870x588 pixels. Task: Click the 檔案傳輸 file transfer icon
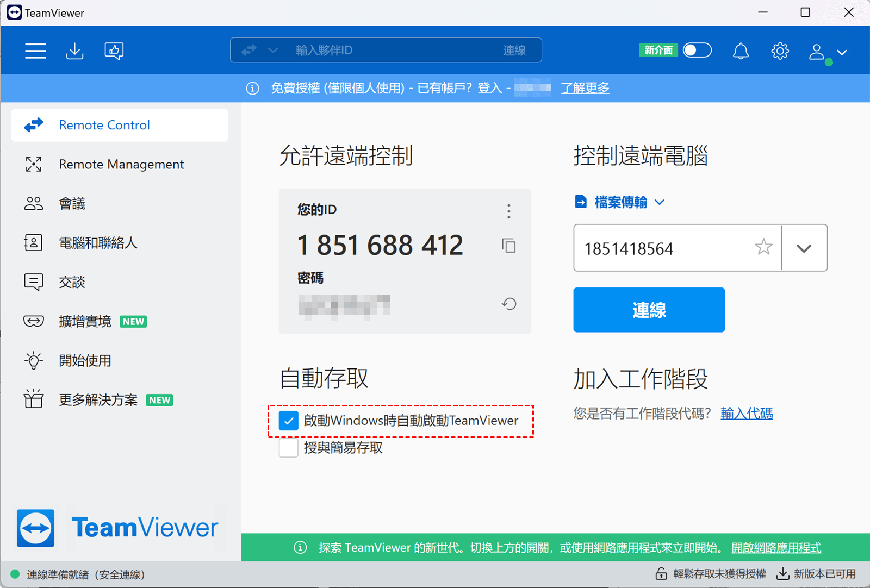tap(581, 202)
